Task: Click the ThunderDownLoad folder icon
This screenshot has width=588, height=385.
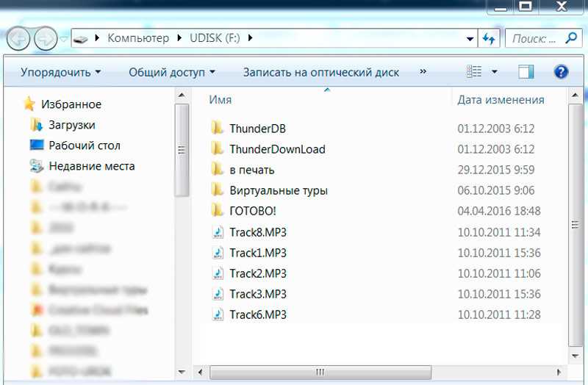Action: 217,148
